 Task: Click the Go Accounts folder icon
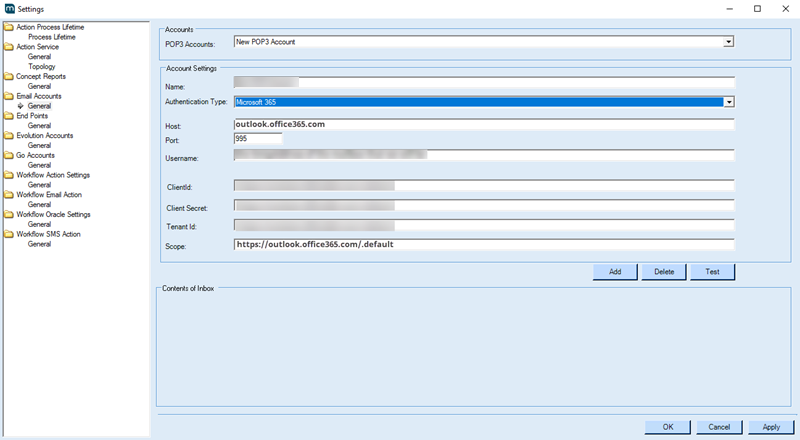point(9,155)
